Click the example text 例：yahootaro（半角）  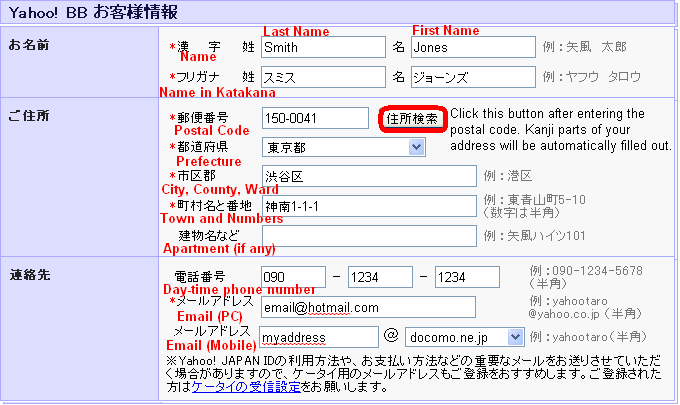588,336
